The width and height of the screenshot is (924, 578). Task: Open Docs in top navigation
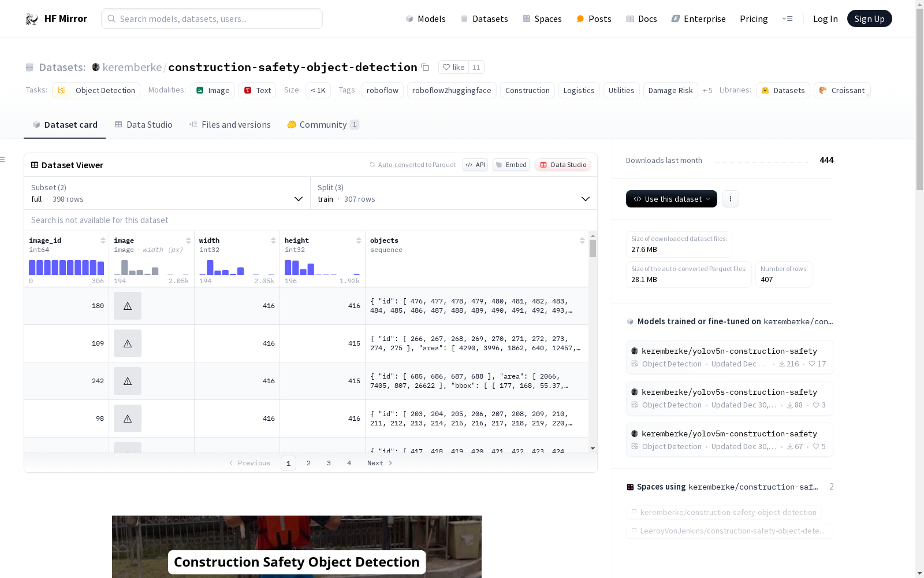pyautogui.click(x=642, y=19)
